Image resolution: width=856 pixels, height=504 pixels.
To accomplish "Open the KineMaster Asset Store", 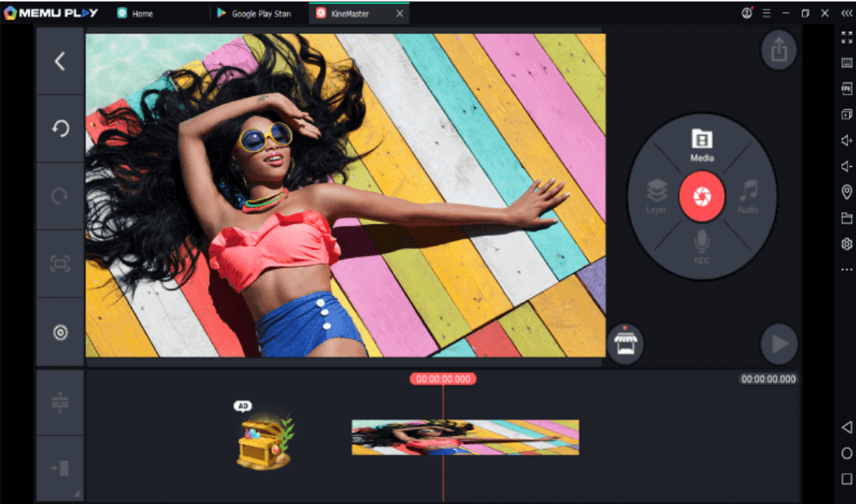I will (625, 343).
